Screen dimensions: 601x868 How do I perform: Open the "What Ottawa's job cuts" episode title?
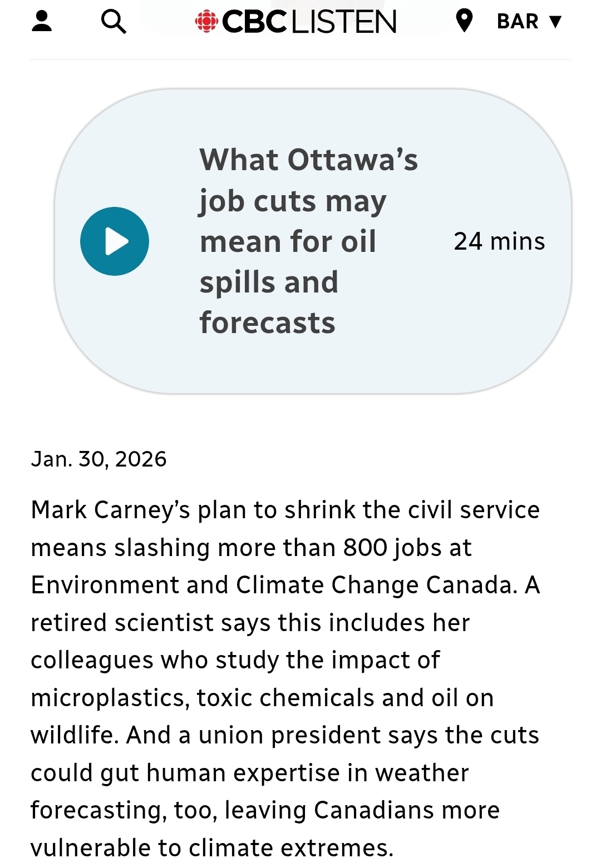308,160
